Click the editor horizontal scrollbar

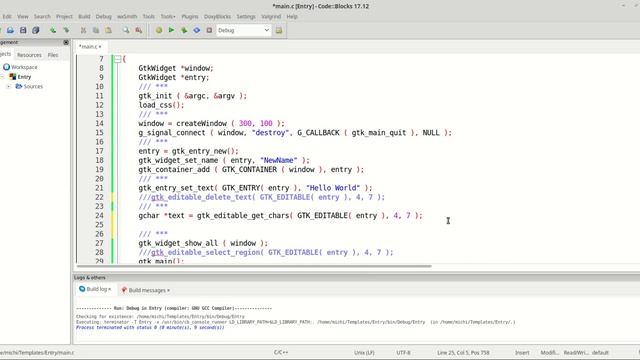point(254,266)
